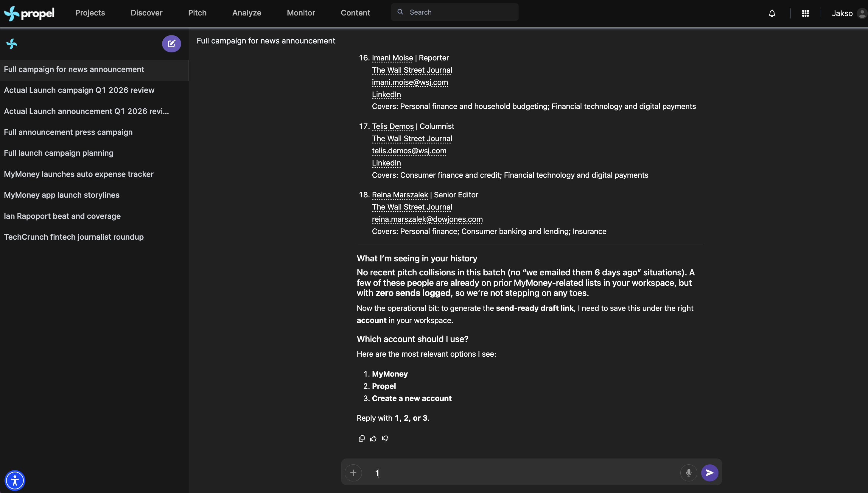Select 'TechCrunch fintech journalist roundup' conversation
The image size is (868, 493).
[x=74, y=237]
